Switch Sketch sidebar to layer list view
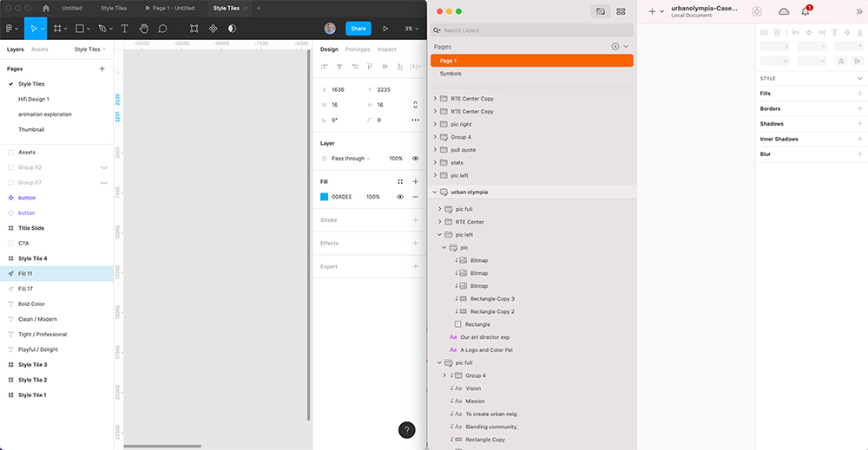868x450 pixels. pos(600,11)
